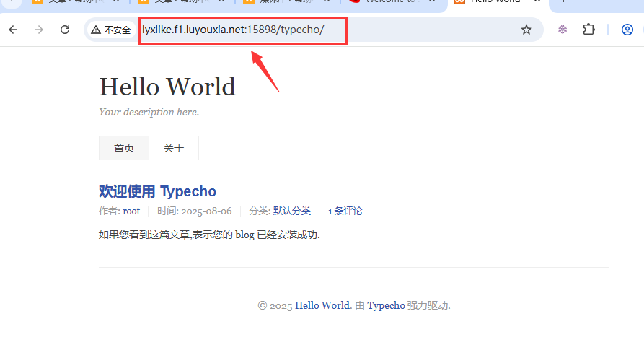This screenshot has height=358, width=644.
Task: Open the 关于 navigation tab
Action: (174, 148)
